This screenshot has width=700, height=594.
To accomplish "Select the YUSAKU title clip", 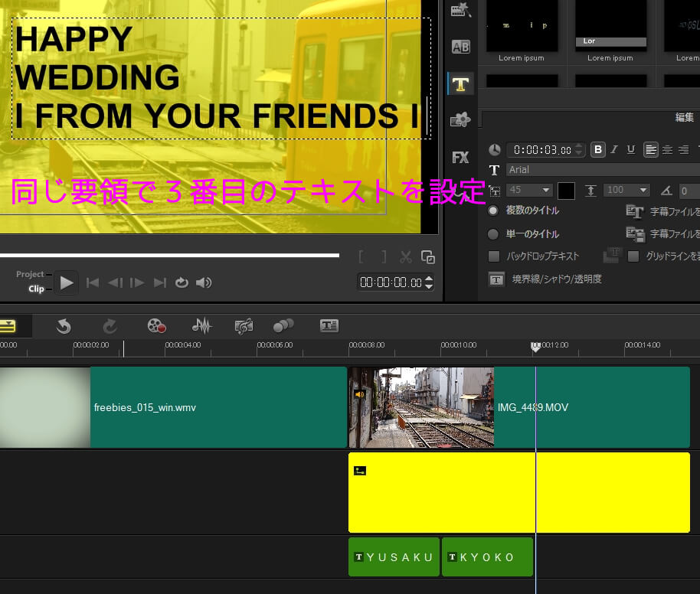I will (394, 557).
